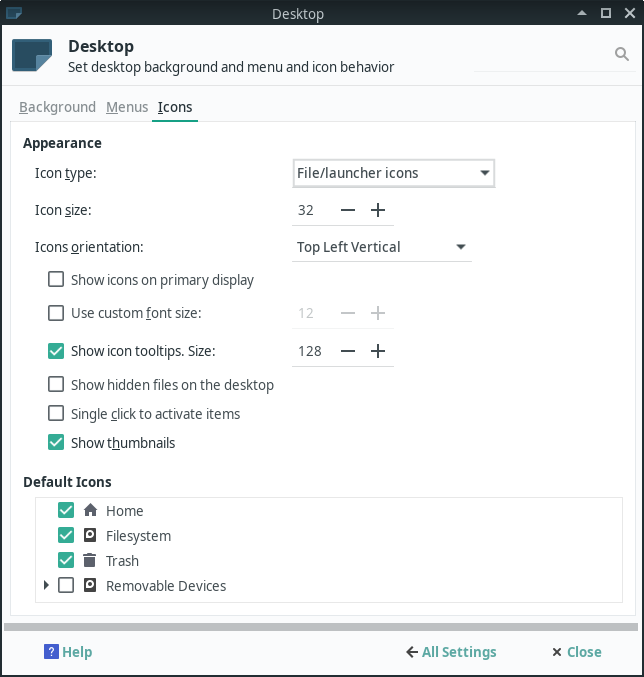Open the Icon type dropdown
The image size is (644, 677).
click(393, 173)
